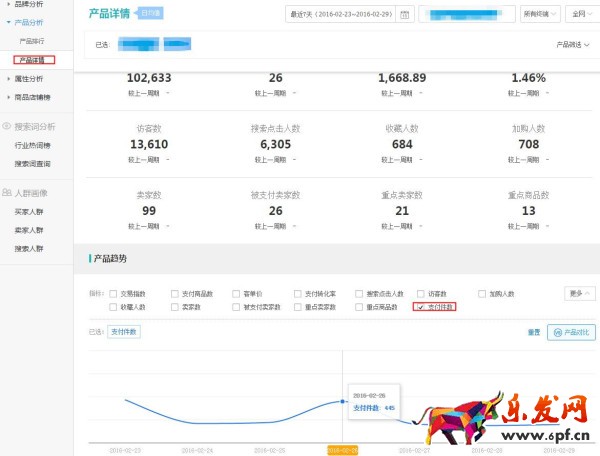Expand the 属性分析 sidebar section
The width and height of the screenshot is (600, 456).
click(x=28, y=79)
